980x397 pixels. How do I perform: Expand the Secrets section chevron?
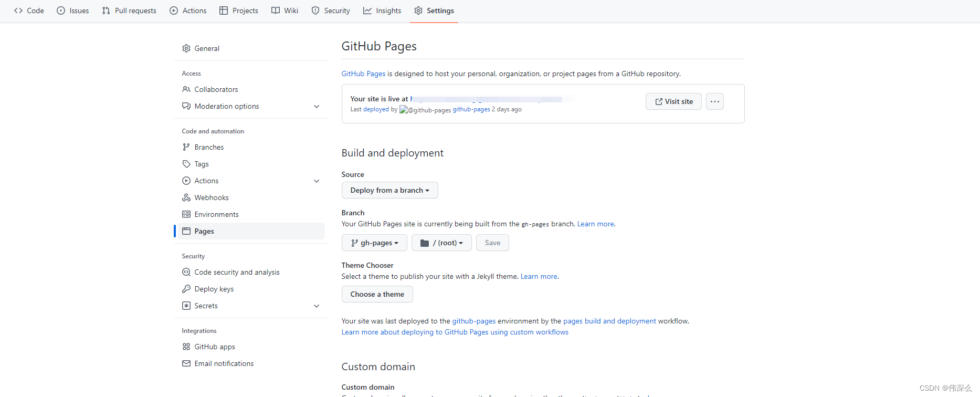point(317,306)
